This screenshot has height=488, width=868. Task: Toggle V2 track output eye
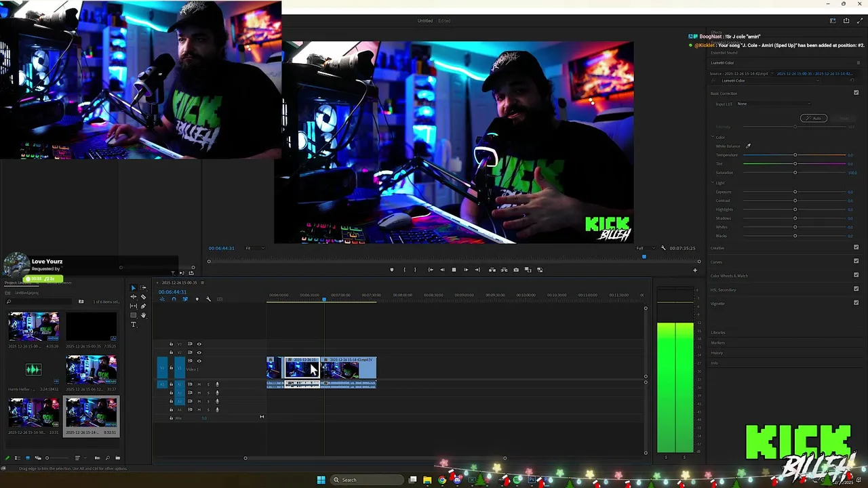(199, 352)
